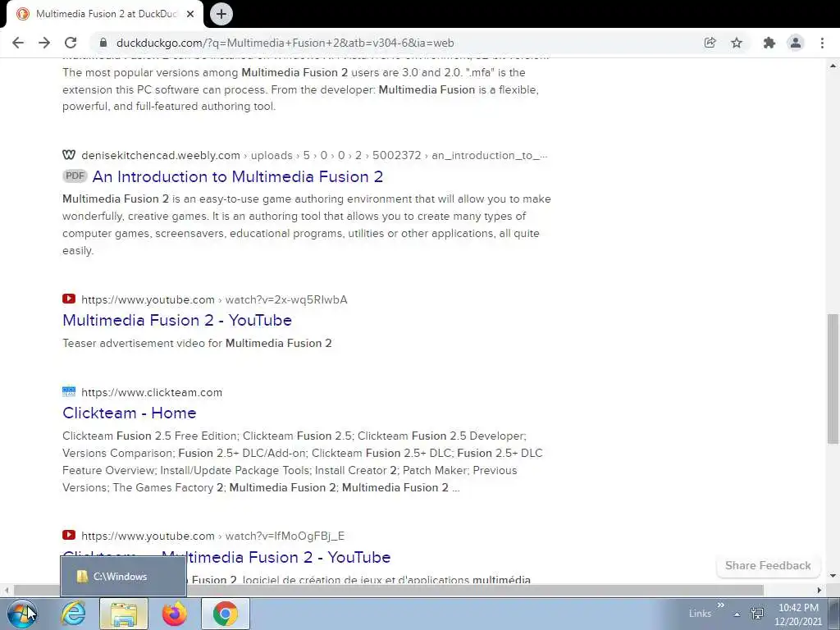Open the denisekitchencad.weebly.com URL path
This screenshot has width=840, height=630.
314,155
